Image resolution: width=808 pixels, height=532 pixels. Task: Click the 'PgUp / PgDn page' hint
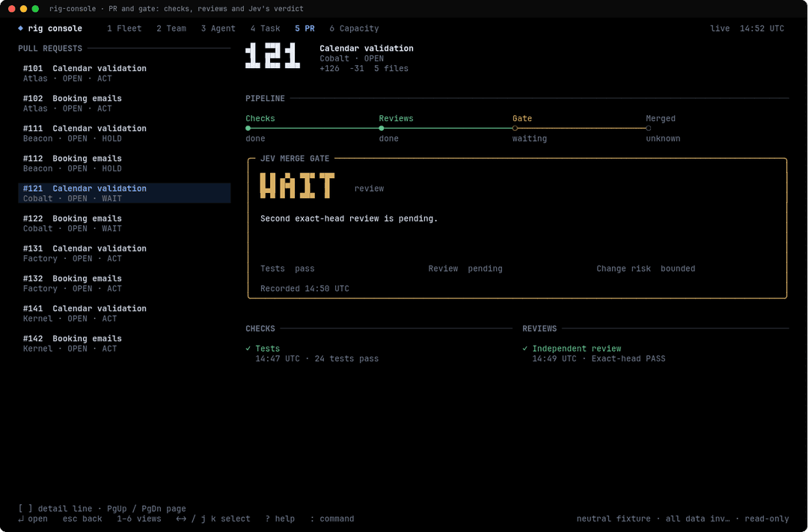pyautogui.click(x=147, y=509)
